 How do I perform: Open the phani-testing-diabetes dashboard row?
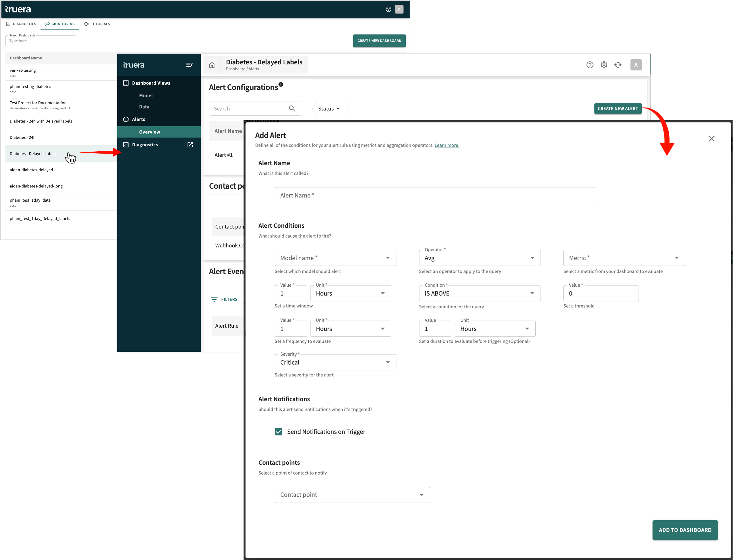point(61,89)
